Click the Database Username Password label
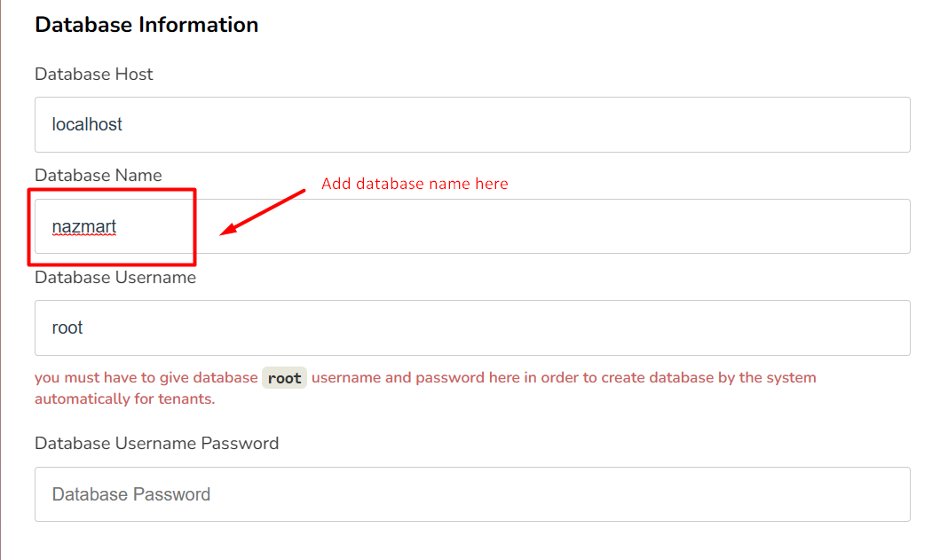The image size is (940, 560). click(157, 443)
